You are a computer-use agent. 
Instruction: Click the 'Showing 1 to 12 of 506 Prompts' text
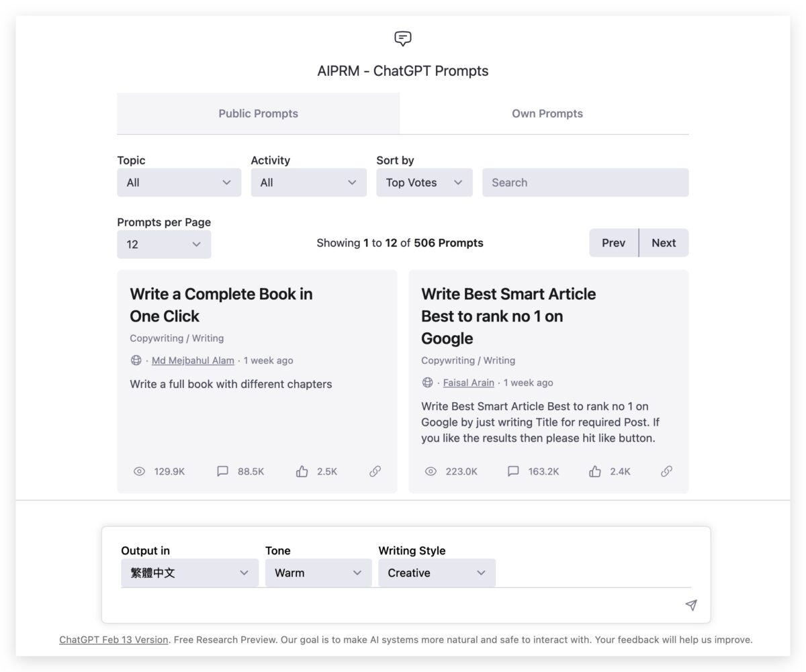point(400,243)
